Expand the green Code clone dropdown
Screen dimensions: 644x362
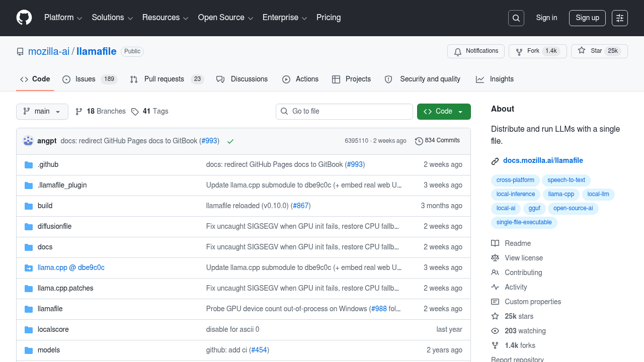point(444,112)
